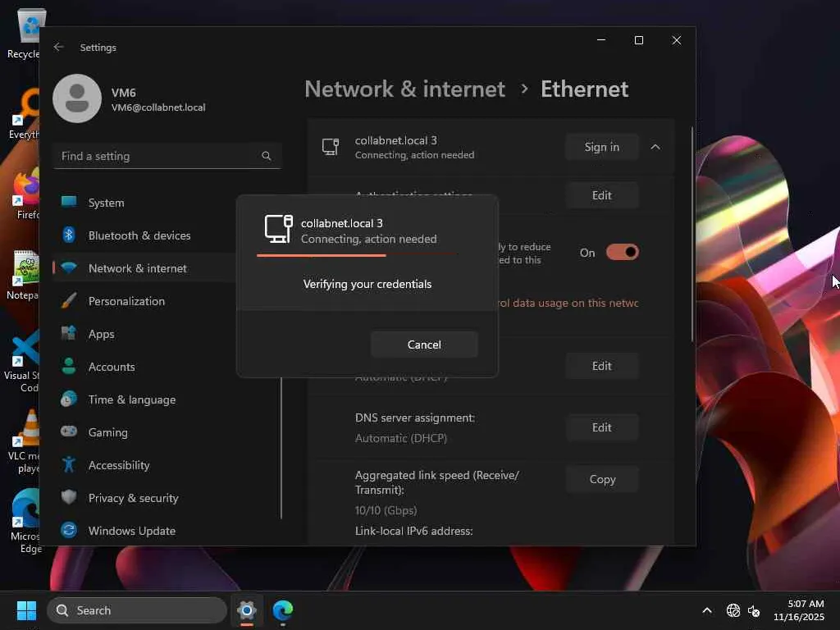The height and width of the screenshot is (630, 840).
Task: Click the computer icon in the credentials dialog
Action: pos(279,229)
